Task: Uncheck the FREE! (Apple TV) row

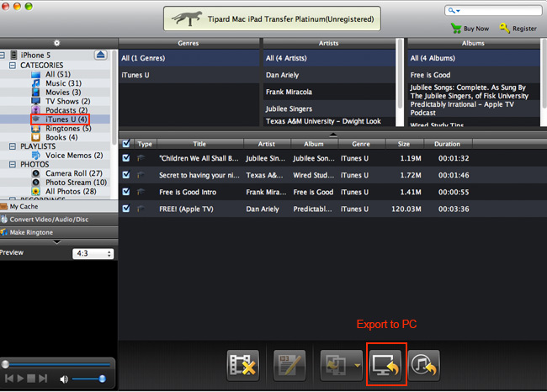Action: point(126,209)
